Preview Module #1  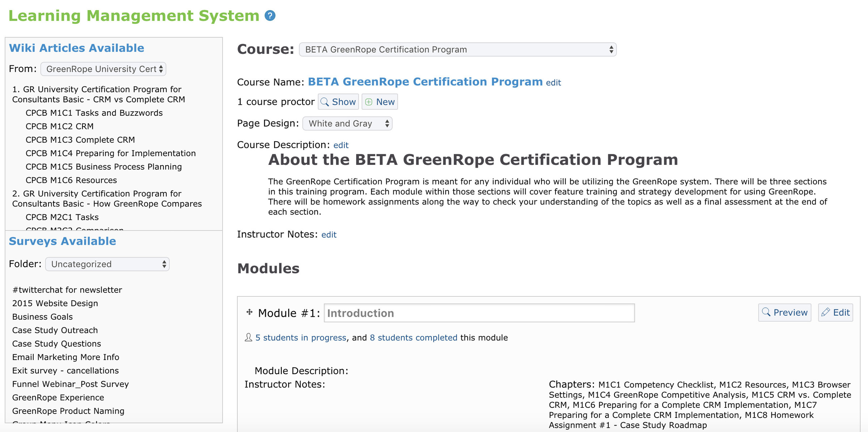pos(784,313)
